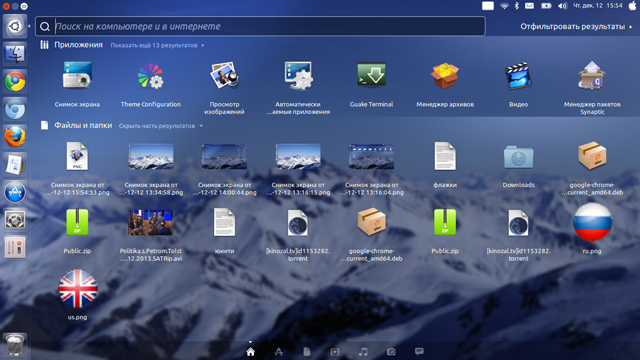The image size is (640, 360).
Task: Launch Guake Terminal
Action: (371, 75)
